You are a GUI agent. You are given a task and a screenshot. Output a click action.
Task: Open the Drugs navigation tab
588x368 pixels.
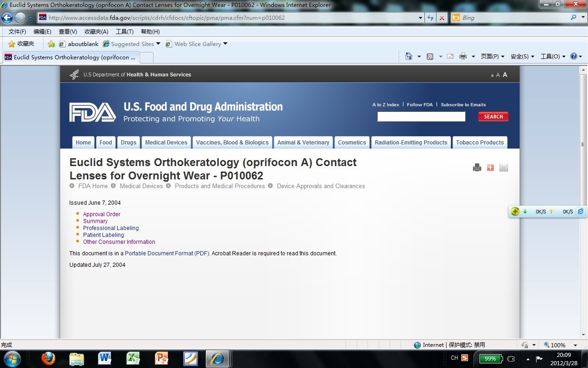click(x=129, y=143)
